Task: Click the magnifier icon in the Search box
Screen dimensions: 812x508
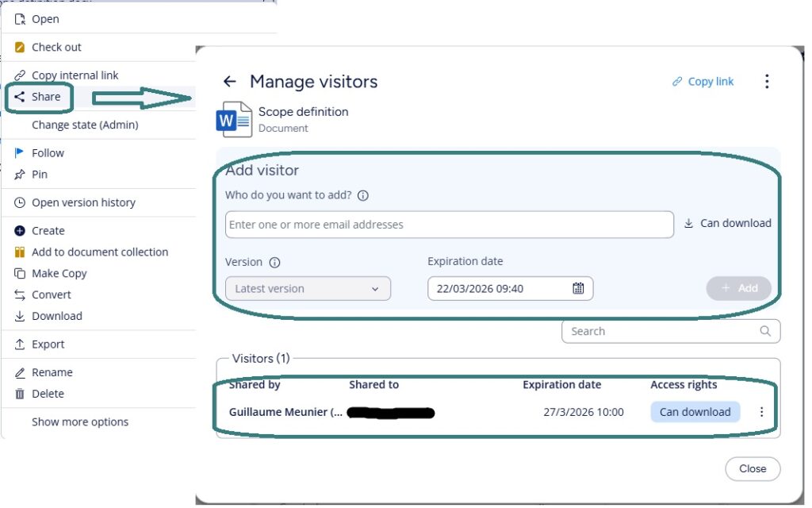Action: (x=765, y=331)
